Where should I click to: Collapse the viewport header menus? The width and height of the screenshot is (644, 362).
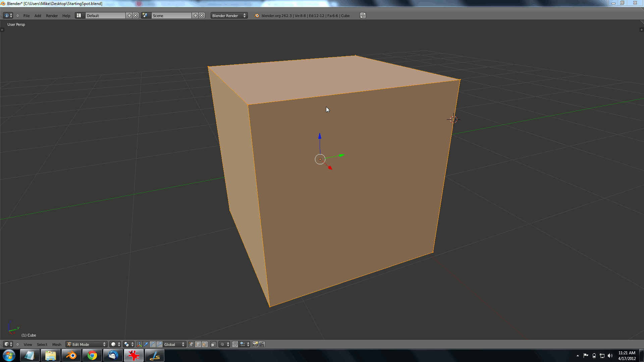tap(18, 345)
